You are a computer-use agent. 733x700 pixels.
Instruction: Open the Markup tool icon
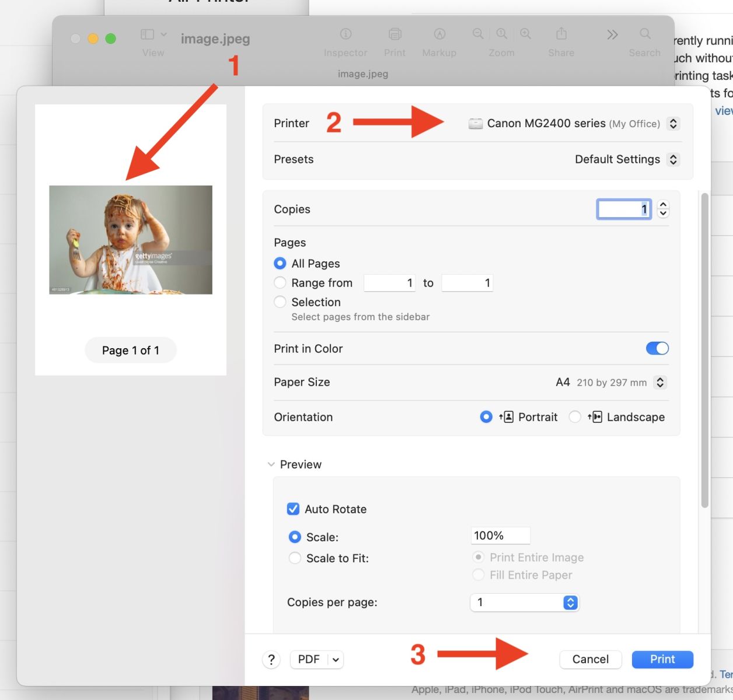pos(439,34)
